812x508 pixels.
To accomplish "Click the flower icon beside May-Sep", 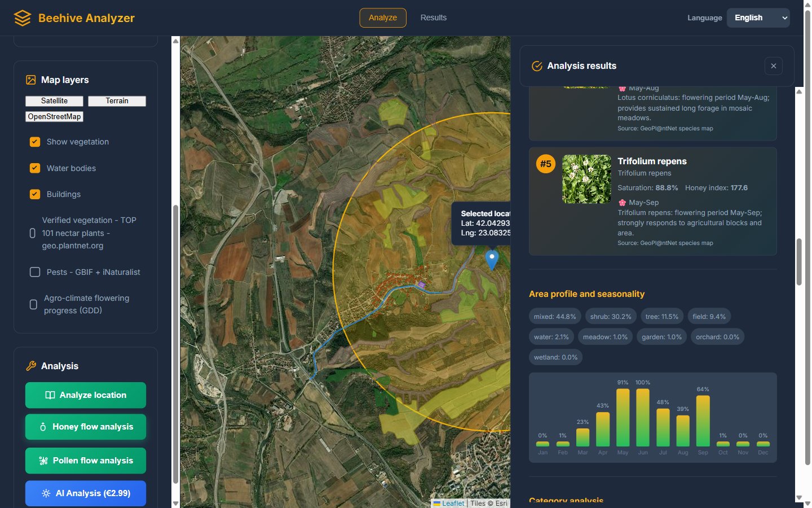I will (622, 203).
